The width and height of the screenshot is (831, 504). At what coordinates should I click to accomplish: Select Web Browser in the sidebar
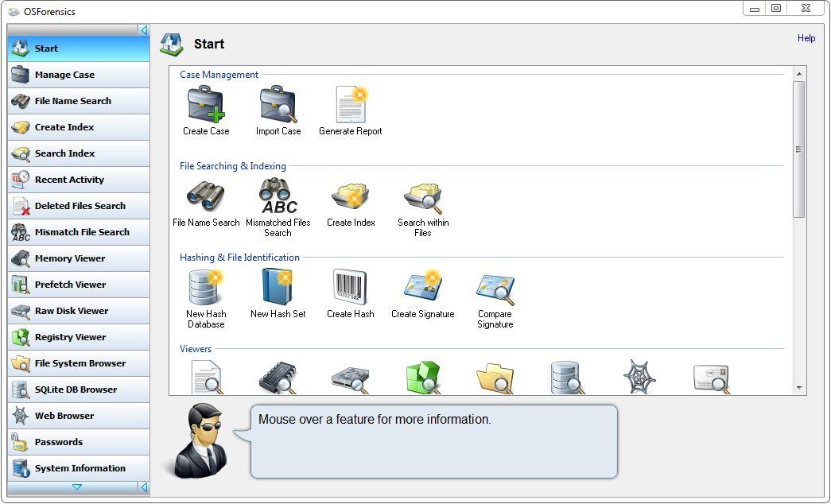79,416
